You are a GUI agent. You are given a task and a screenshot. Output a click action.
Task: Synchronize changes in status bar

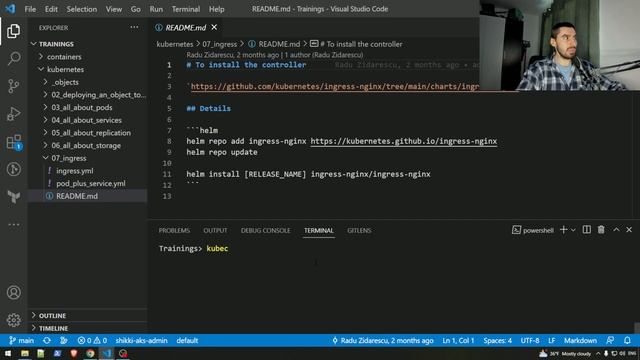[47, 340]
